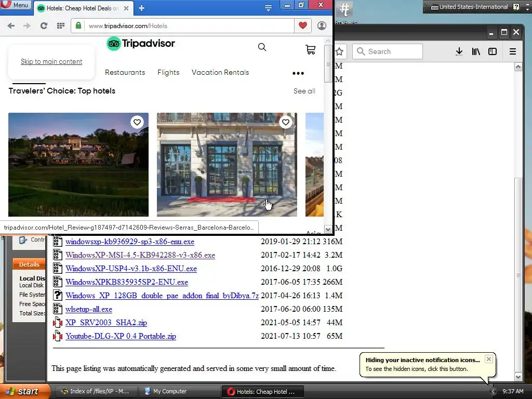
Task: Go back in Opera browser
Action: pos(11,26)
